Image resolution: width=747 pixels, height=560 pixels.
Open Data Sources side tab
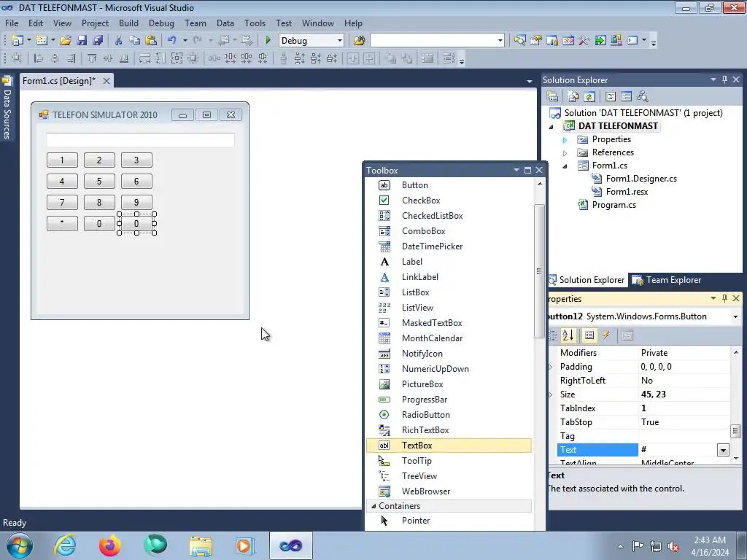(7, 109)
